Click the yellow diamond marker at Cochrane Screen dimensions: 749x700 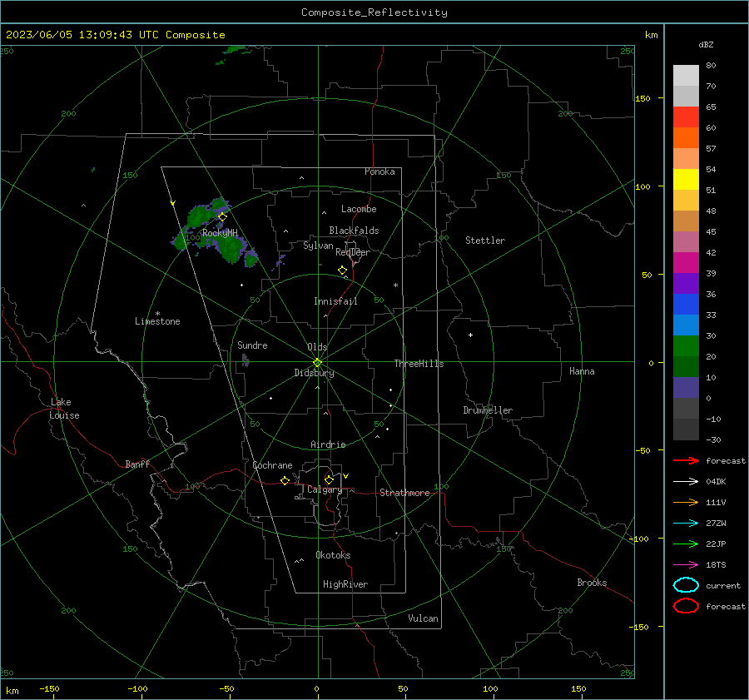coord(285,480)
